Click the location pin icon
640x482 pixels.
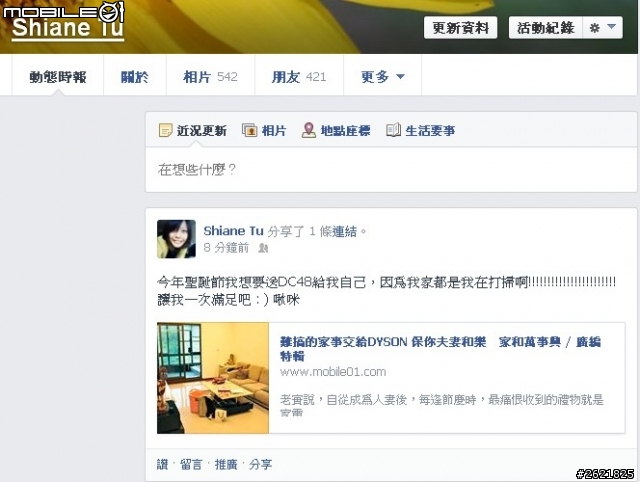[x=309, y=130]
